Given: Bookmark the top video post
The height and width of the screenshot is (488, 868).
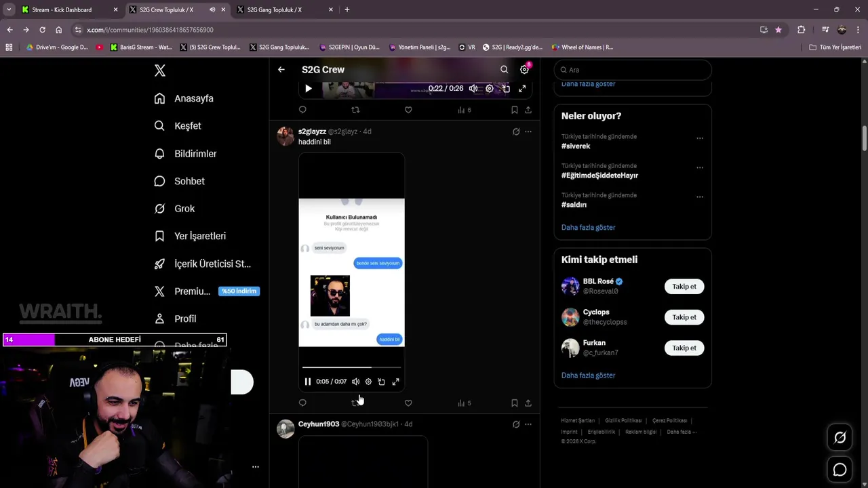Looking at the screenshot, I should click(514, 110).
